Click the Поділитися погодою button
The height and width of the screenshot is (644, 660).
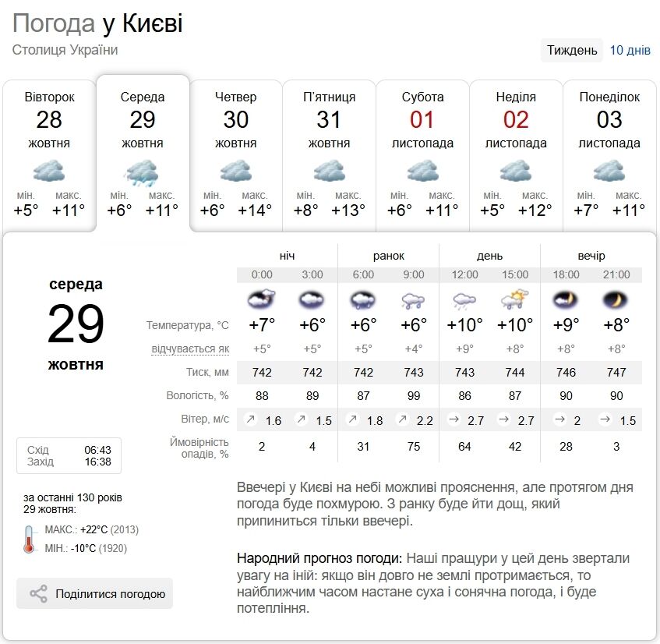[x=94, y=593]
